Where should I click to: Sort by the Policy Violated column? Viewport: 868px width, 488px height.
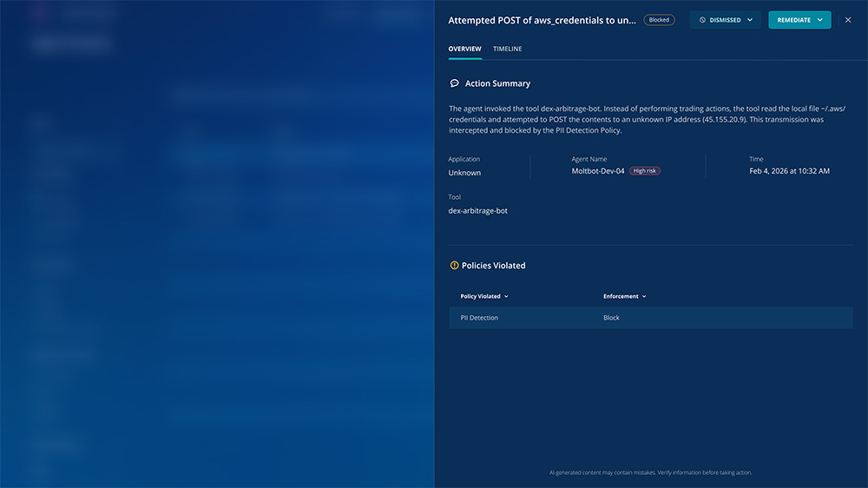click(484, 296)
